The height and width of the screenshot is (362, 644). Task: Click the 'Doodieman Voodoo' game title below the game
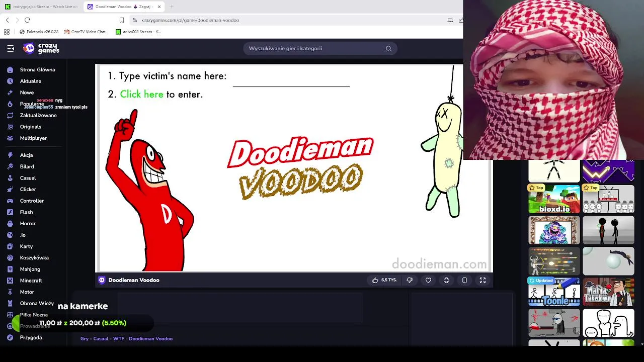pyautogui.click(x=134, y=280)
